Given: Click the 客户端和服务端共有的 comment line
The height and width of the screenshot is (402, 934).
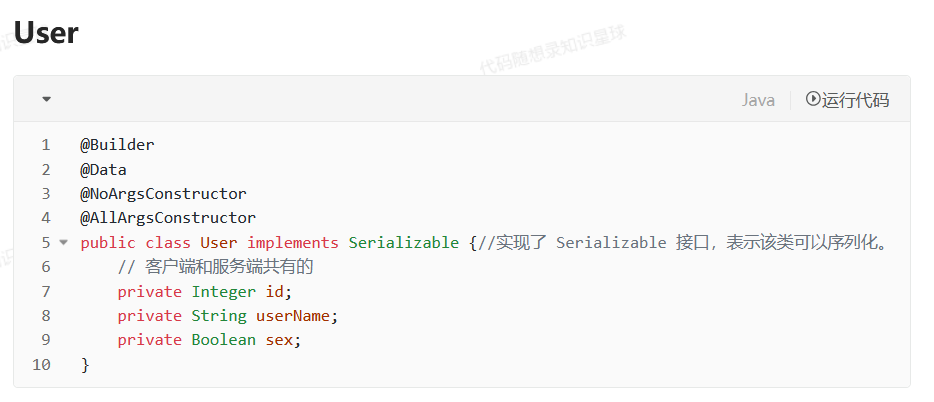Looking at the screenshot, I should pos(216,267).
